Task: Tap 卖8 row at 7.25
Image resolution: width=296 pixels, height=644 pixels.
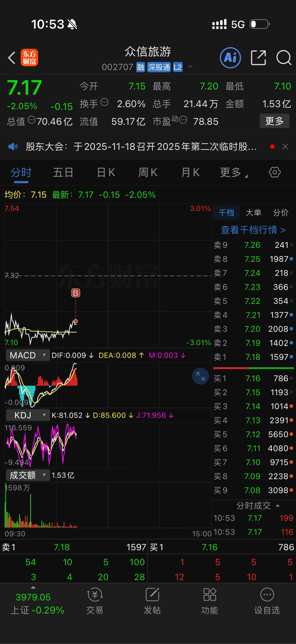Action: (254, 259)
